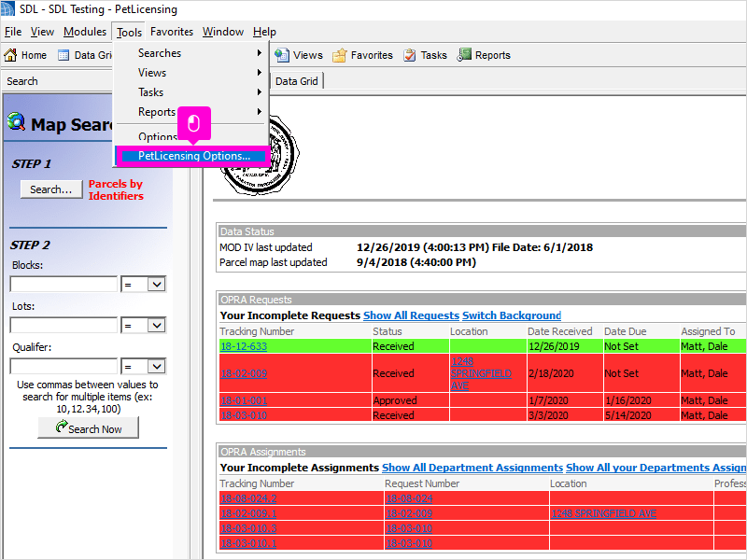Open tracking number 18-01-001
Screen dimensions: 747x560
[x=244, y=400]
